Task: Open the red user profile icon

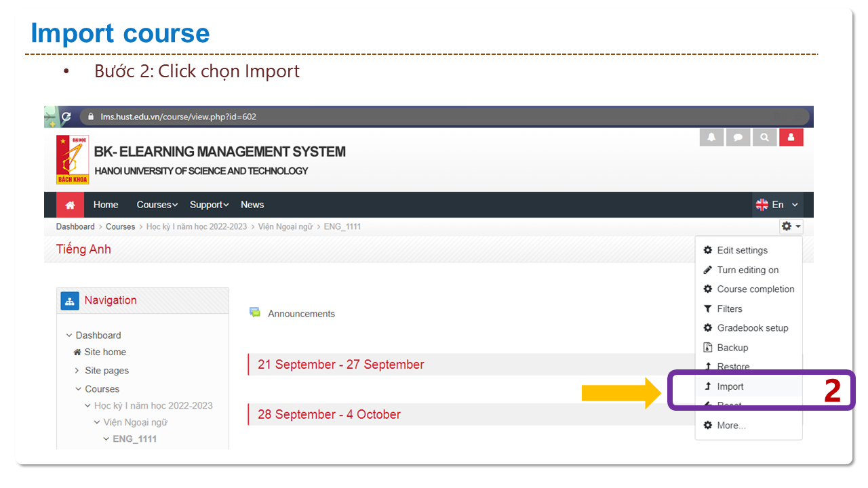Action: (x=791, y=137)
